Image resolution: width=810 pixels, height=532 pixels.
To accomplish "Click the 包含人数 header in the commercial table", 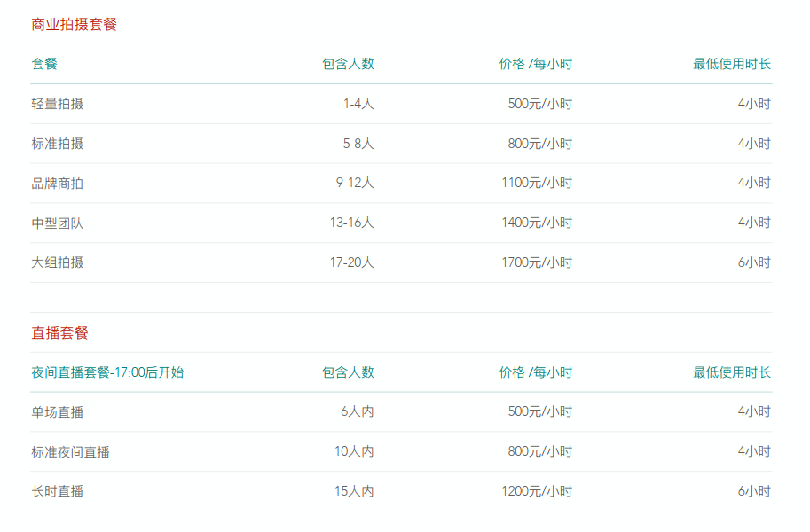I will coord(348,64).
